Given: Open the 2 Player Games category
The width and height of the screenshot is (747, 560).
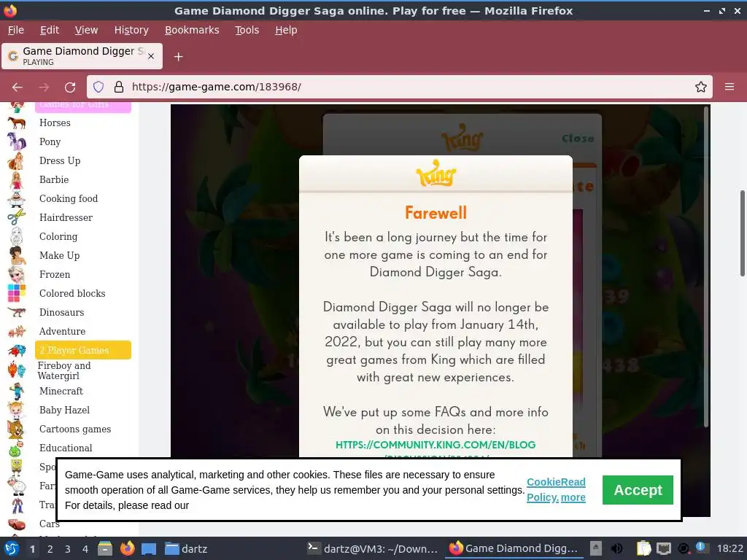Looking at the screenshot, I should tap(83, 350).
